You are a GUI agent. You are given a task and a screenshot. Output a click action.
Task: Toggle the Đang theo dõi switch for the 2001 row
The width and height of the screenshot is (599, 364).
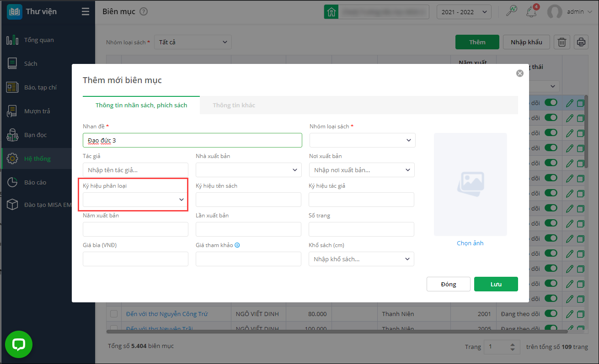pyautogui.click(x=551, y=314)
